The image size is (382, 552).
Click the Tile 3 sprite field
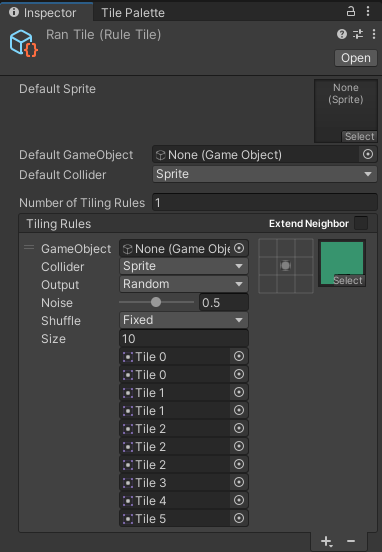click(x=184, y=483)
